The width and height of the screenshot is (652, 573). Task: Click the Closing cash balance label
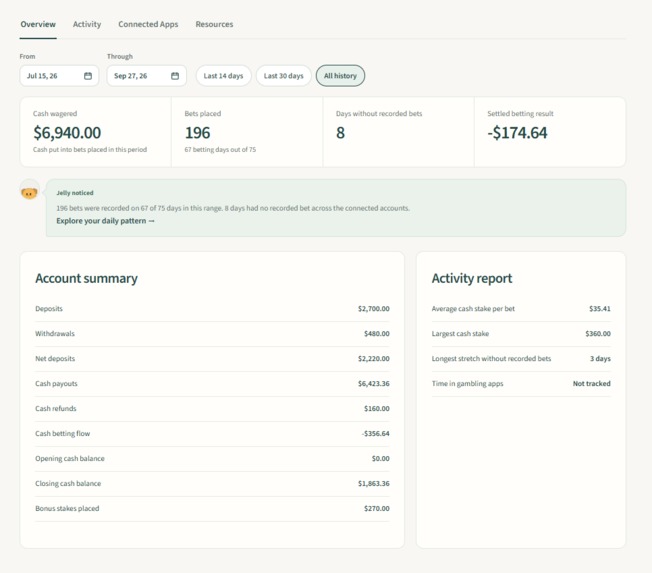[68, 483]
